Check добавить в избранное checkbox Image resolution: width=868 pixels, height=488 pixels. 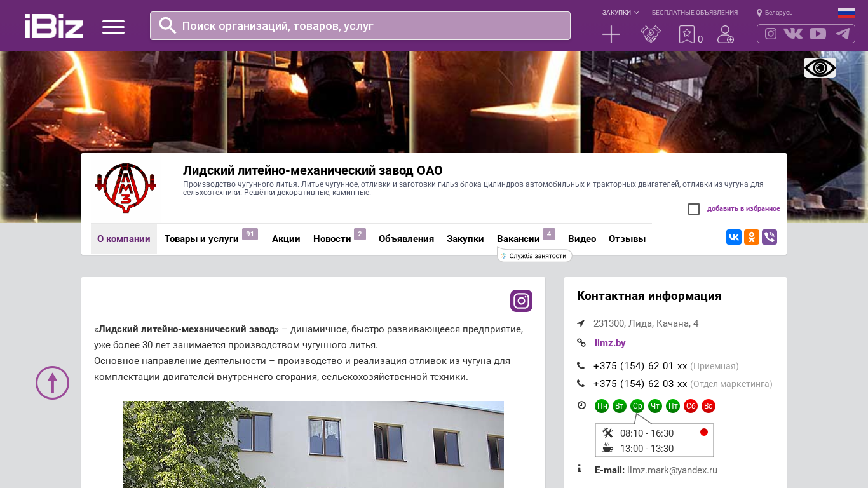pyautogui.click(x=694, y=209)
